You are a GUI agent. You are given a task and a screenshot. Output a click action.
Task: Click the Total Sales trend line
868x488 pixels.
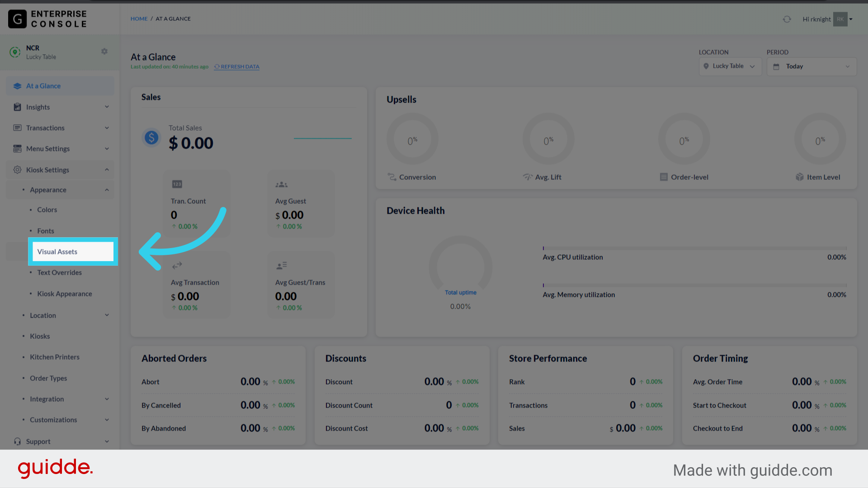click(323, 138)
